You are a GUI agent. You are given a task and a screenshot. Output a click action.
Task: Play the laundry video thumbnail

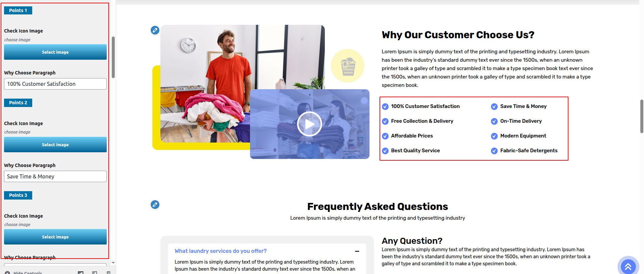[309, 124]
